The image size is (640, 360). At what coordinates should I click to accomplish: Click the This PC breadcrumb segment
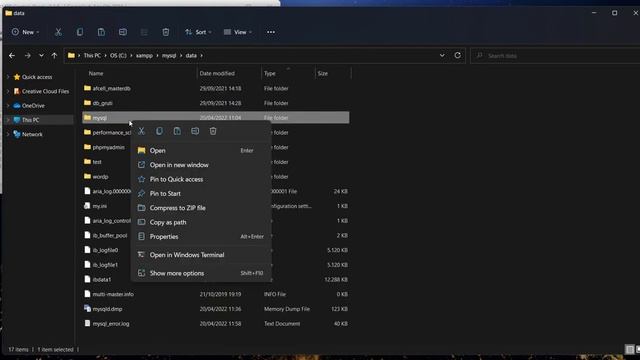point(92,56)
